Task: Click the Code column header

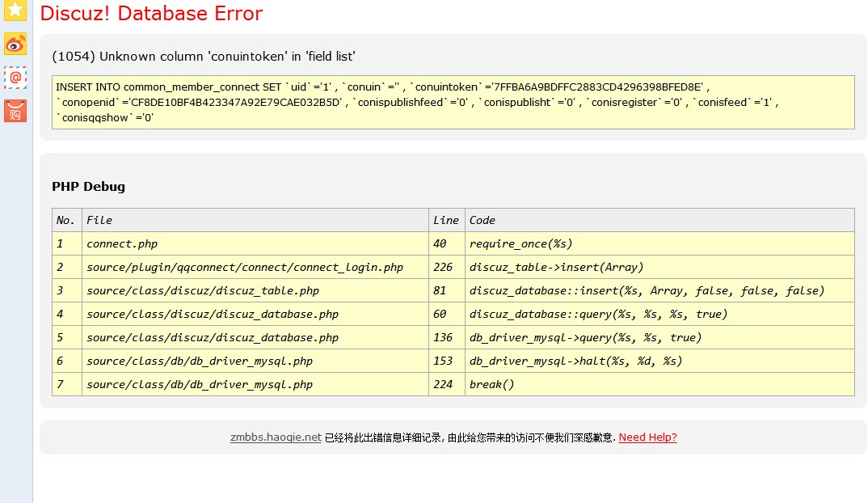Action: pyautogui.click(x=482, y=220)
